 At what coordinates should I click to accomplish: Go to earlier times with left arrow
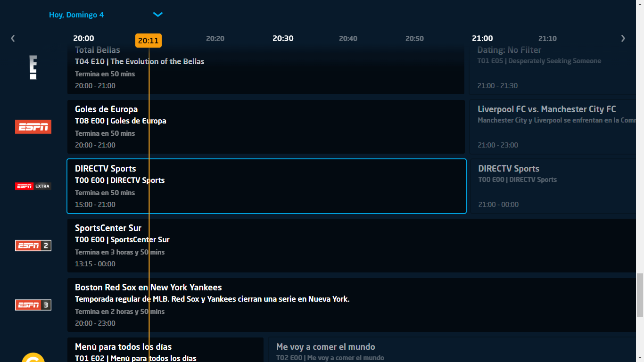pos(13,39)
